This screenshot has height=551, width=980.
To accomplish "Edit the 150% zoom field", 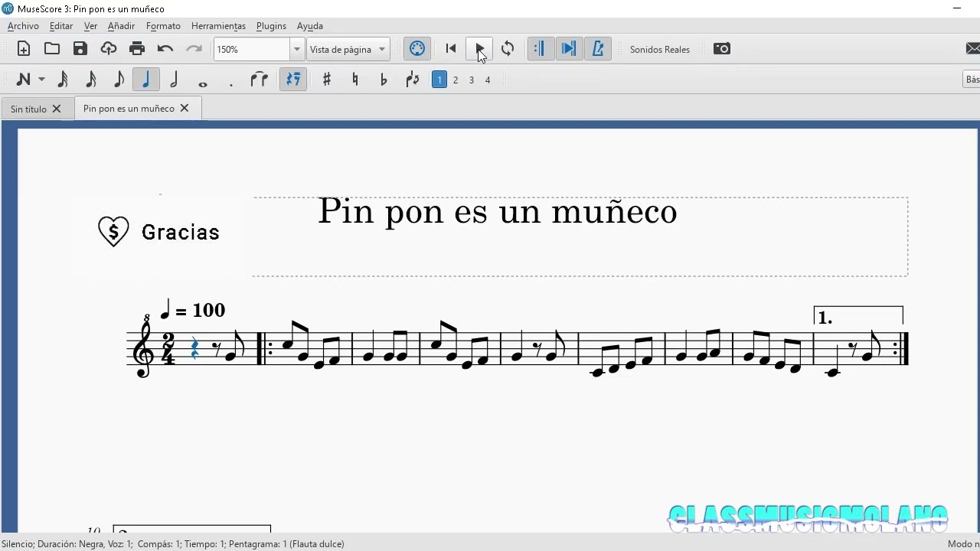I will [252, 49].
